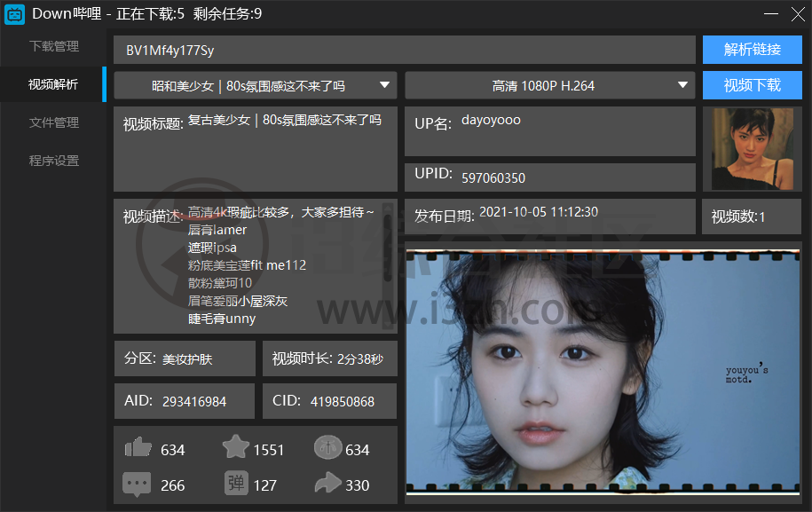The width and height of the screenshot is (812, 512).
Task: Click the video cover preview image
Action: point(603,372)
